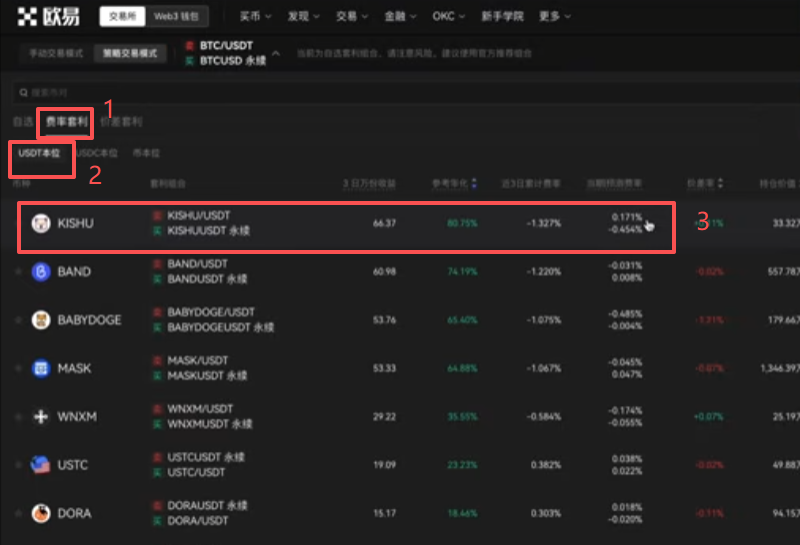This screenshot has width=800, height=545.
Task: Click the 53.33 yield value
Action: click(x=384, y=368)
